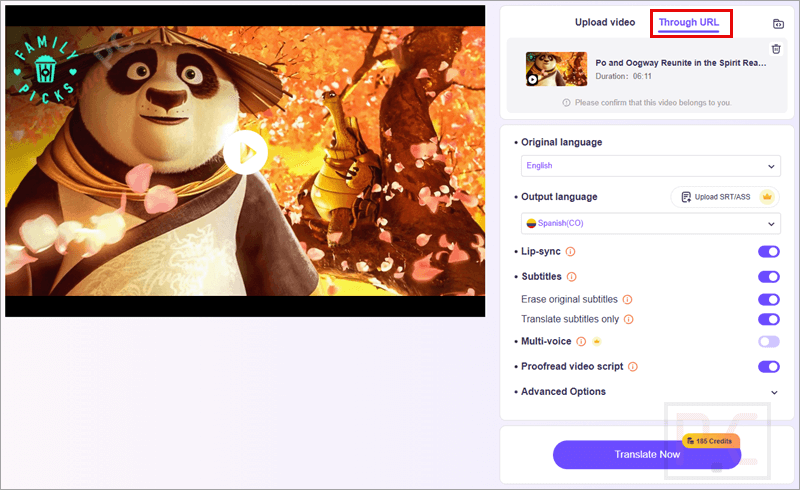800x490 pixels.
Task: Show info for Proofread video script
Action: pyautogui.click(x=633, y=366)
